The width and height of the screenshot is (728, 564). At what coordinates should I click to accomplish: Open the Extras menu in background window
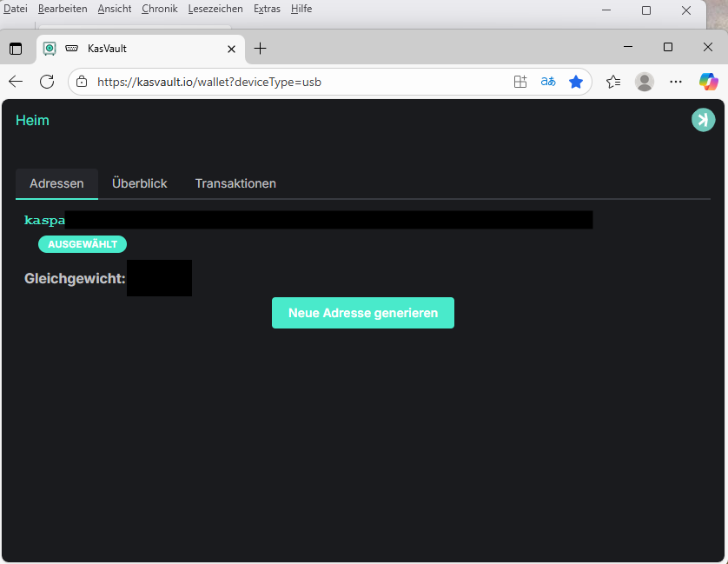click(x=267, y=9)
